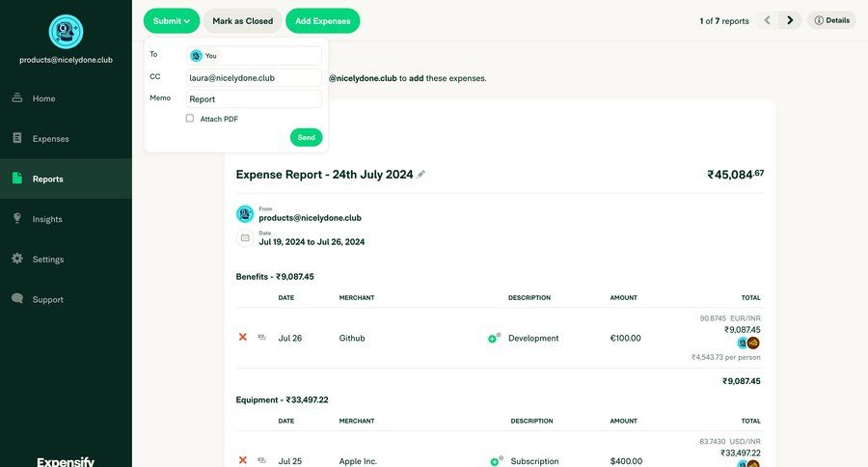Screen dimensions: 868x467
Task: Open the report Details panel
Action: click(831, 20)
